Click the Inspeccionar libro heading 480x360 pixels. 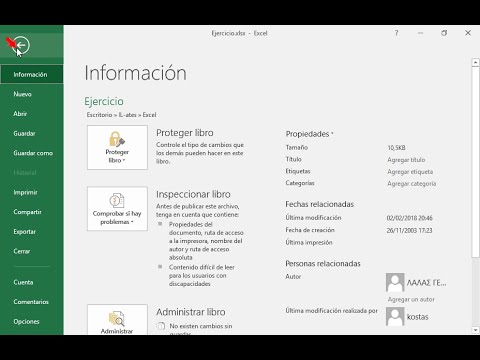[193, 194]
